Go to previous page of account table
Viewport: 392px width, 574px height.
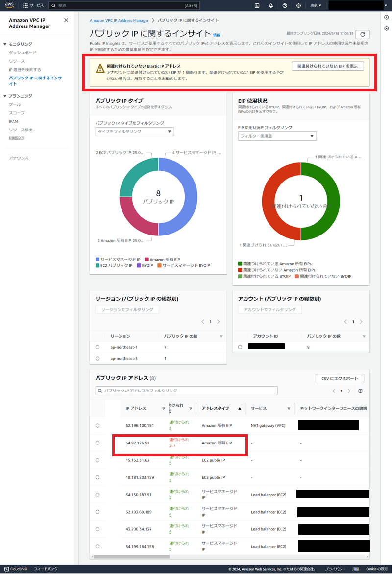(345, 322)
